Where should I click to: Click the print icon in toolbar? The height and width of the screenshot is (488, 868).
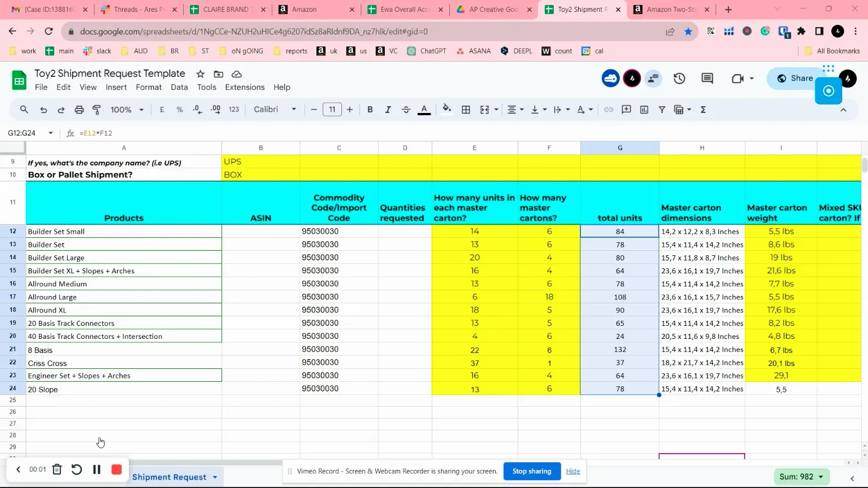79,110
